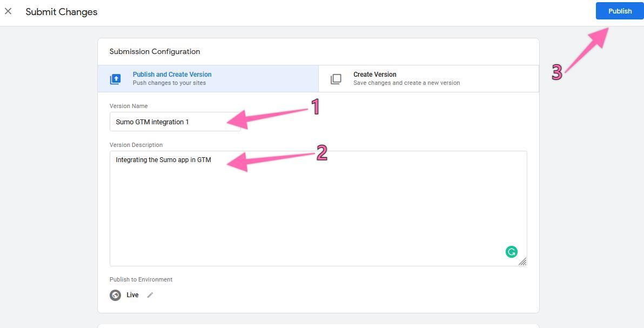Click "Save changes and create a new version" text
This screenshot has width=644, height=328.
(x=406, y=83)
